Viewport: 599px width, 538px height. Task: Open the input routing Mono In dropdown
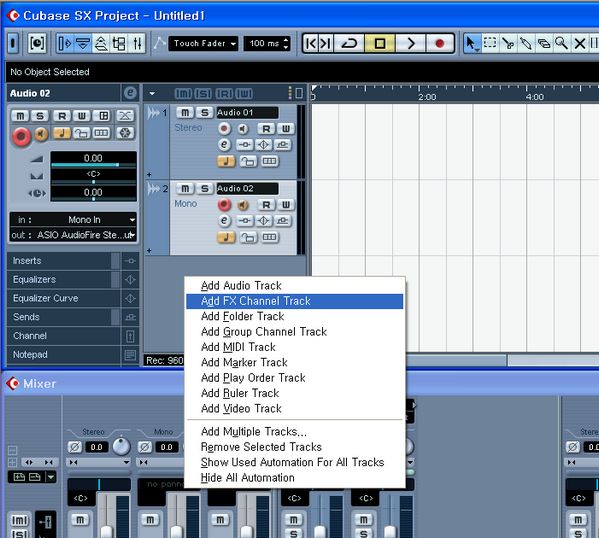click(x=73, y=219)
